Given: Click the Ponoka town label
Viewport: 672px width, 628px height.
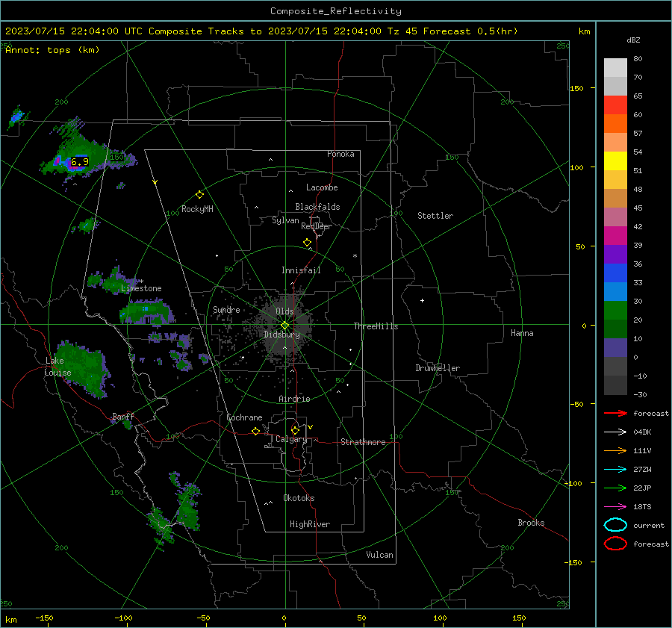Looking at the screenshot, I should pyautogui.click(x=340, y=154).
